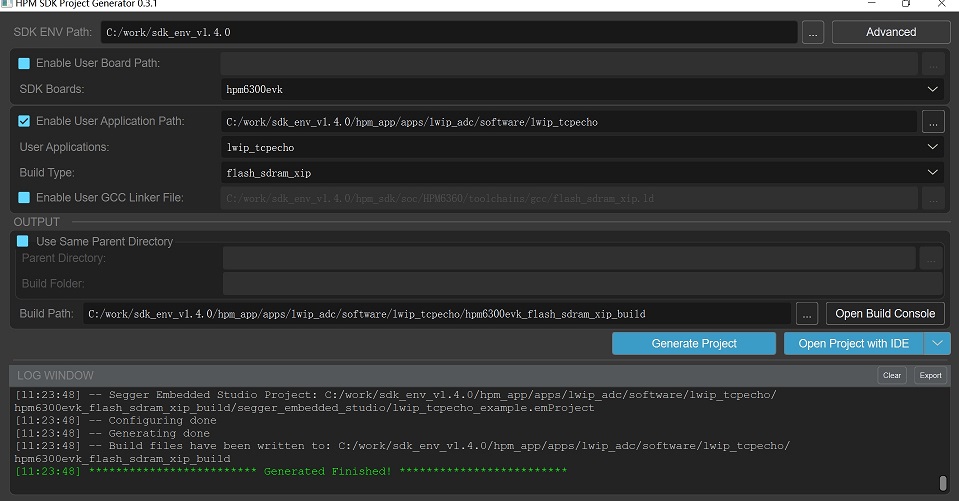
Task: Select the lwip_tcpecho application value
Action: coord(261,147)
